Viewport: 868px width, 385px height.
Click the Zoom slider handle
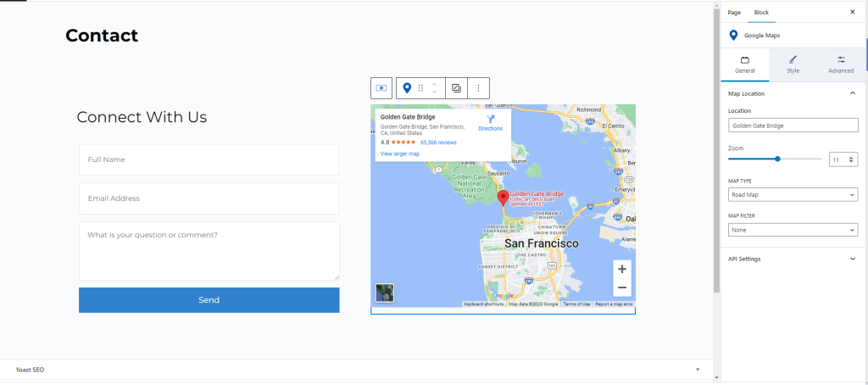point(777,159)
